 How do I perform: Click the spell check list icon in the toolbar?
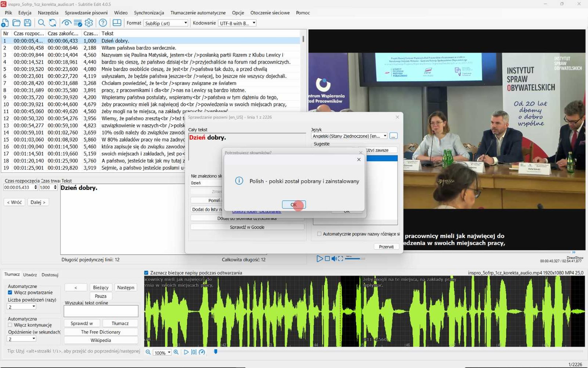[x=78, y=23]
